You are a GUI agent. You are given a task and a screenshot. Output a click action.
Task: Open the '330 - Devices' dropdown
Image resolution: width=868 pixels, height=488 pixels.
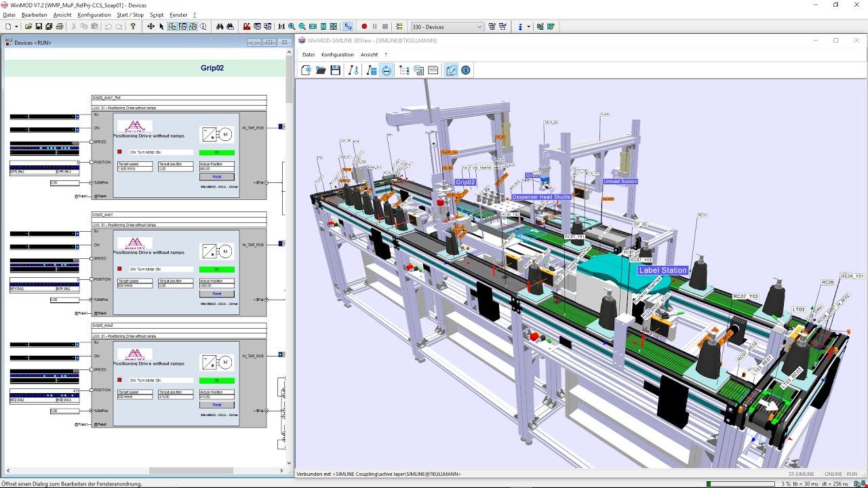click(x=447, y=26)
